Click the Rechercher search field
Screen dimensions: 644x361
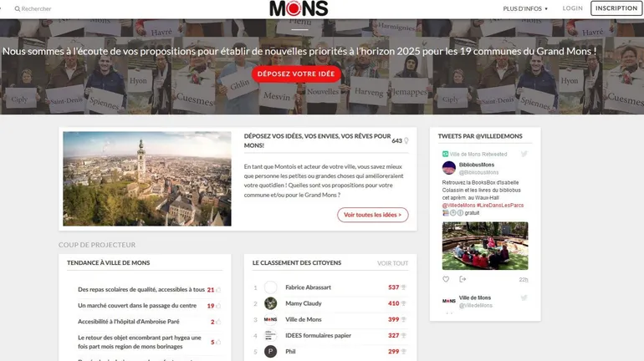coord(36,8)
